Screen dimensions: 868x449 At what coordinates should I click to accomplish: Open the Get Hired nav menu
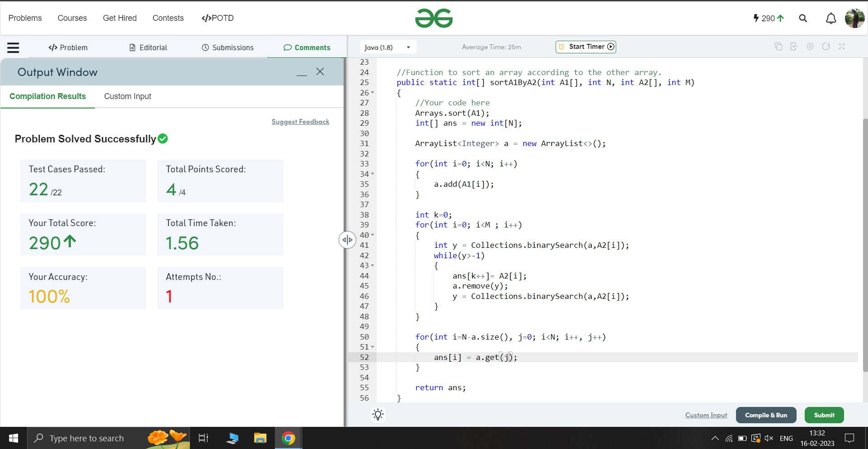(x=120, y=18)
